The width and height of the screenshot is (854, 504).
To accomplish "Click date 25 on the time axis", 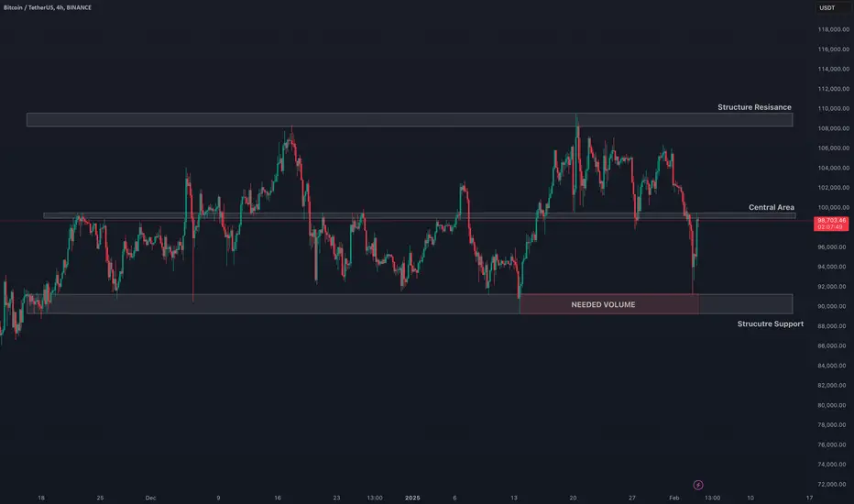I will point(100,498).
